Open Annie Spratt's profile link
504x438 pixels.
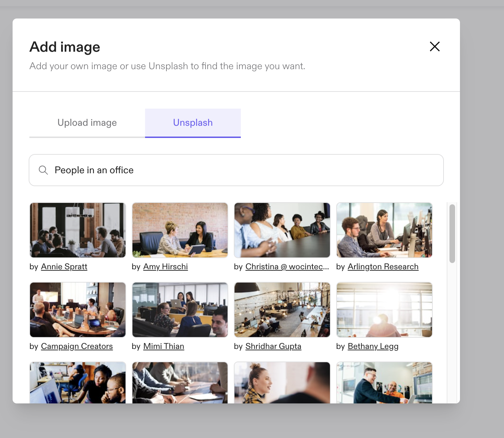tap(64, 267)
